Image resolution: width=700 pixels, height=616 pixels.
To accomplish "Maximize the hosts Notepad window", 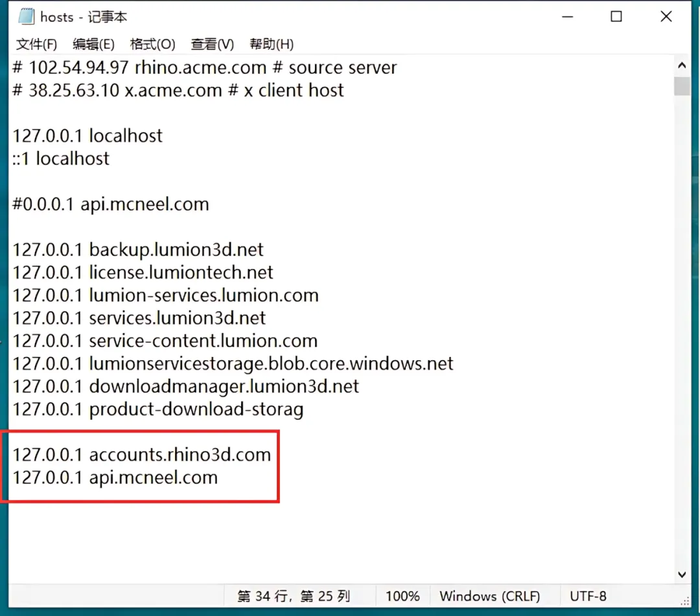I will [616, 16].
